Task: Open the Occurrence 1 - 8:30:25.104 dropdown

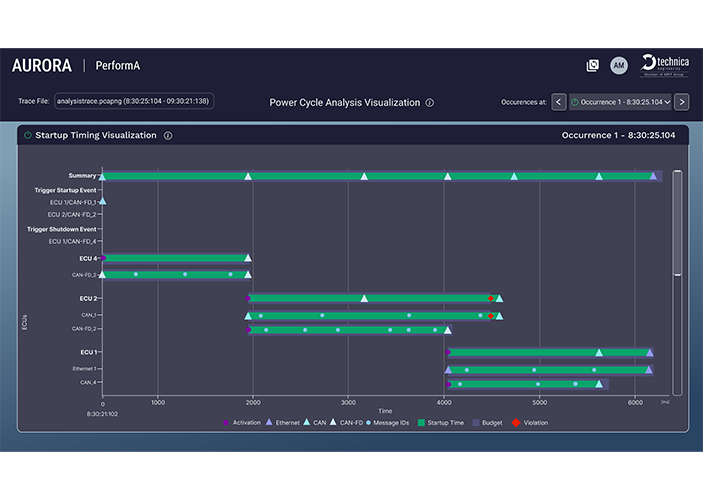Action: (x=619, y=102)
